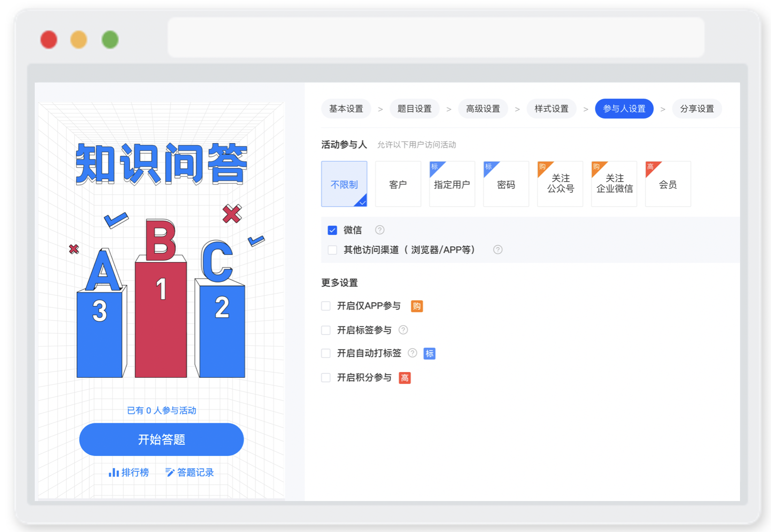Click the 购 corner badge on 关注公众号

(x=543, y=167)
